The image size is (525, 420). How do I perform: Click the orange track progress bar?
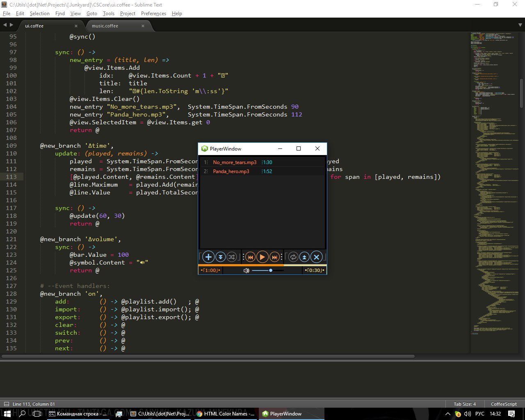262,265
